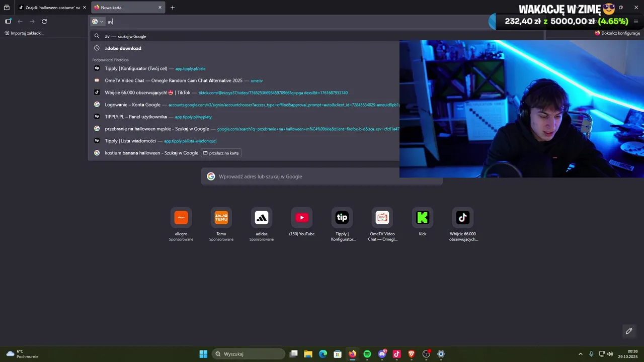Open 'Wbicie 66.000 obserwujących' TikTok suggestion

pos(245,93)
